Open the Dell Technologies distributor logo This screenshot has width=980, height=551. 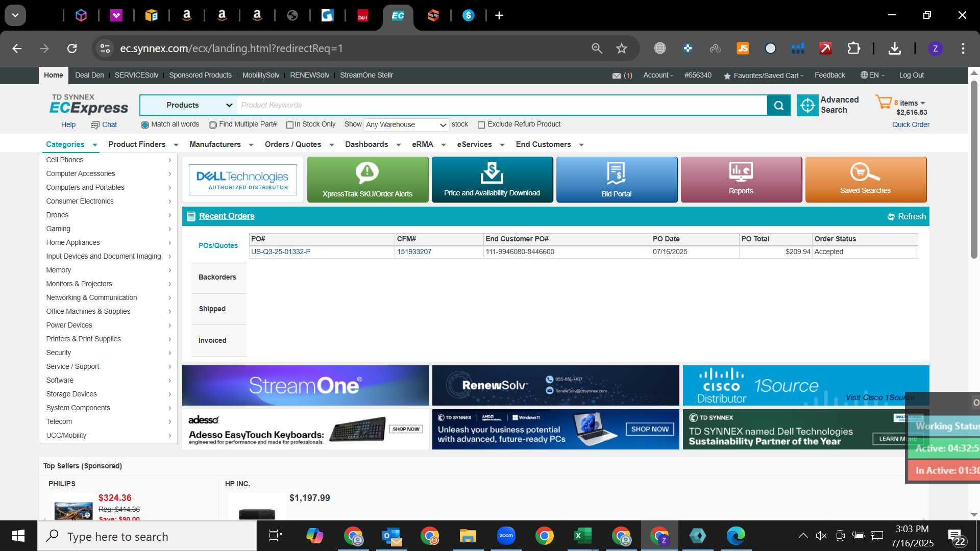point(242,180)
